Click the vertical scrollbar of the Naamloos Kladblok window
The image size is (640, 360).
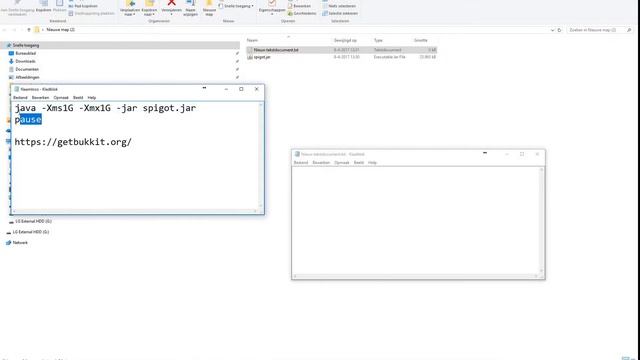(x=261, y=155)
